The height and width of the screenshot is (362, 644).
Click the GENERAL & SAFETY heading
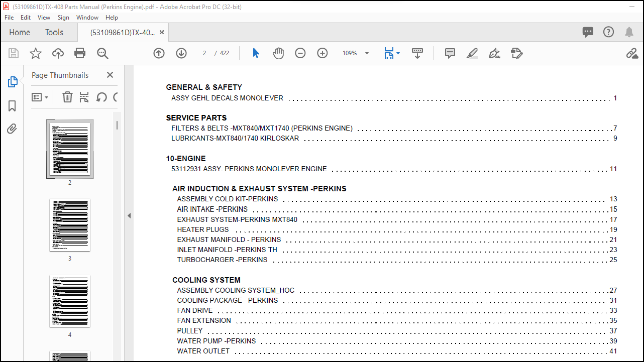pyautogui.click(x=204, y=87)
